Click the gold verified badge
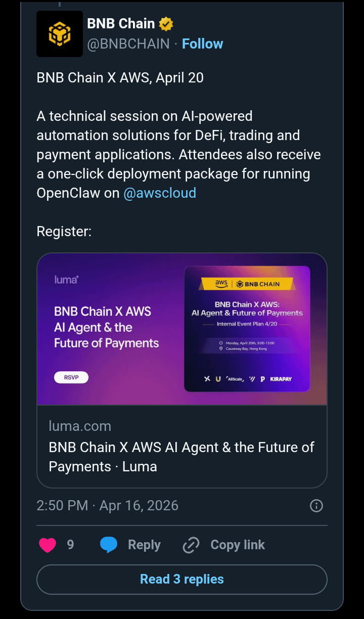Image resolution: width=364 pixels, height=619 pixels. point(166,24)
